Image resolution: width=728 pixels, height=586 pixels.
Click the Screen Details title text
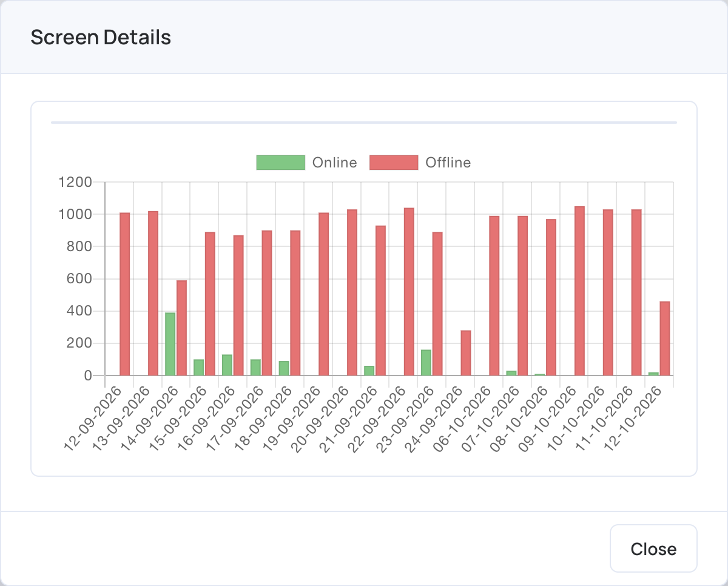101,38
